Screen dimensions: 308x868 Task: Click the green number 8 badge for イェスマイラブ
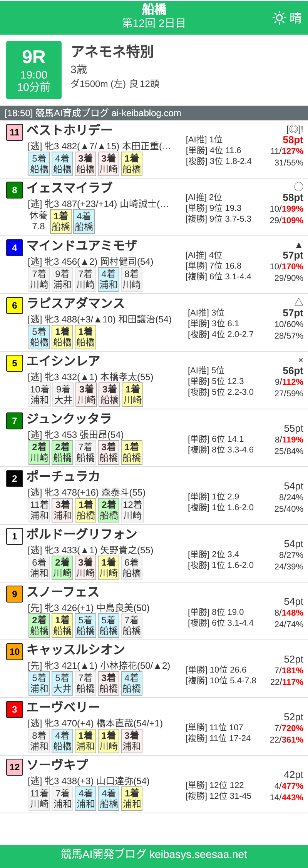pyautogui.click(x=14, y=191)
